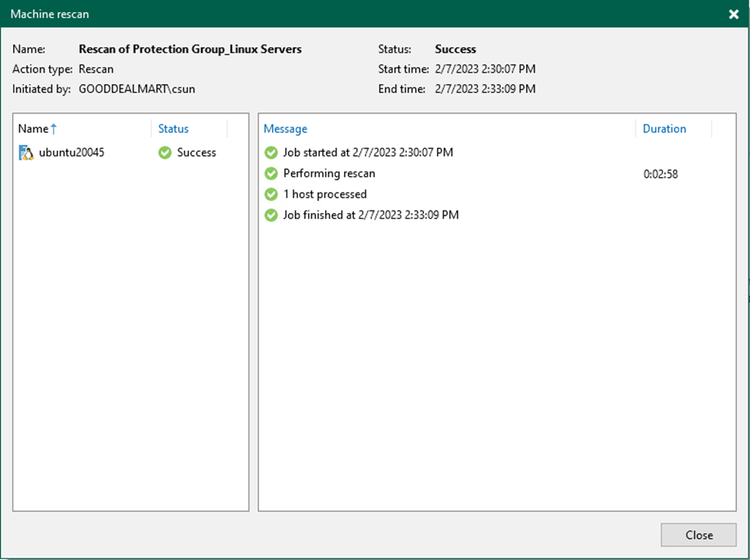Click the Duration column header
This screenshot has width=750, height=560.
click(664, 129)
